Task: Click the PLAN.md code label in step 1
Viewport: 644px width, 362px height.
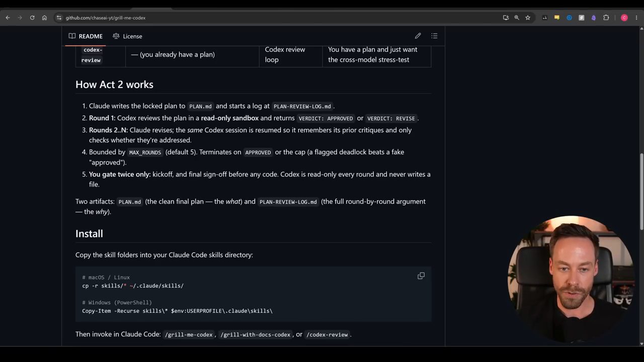Action: [x=200, y=107]
